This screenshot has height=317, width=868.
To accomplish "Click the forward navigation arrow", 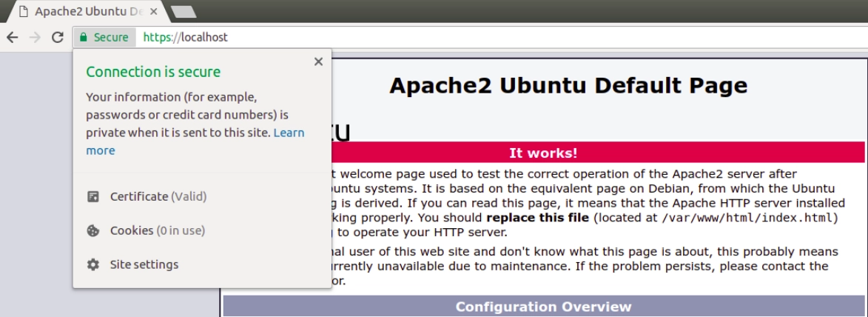I will (35, 38).
